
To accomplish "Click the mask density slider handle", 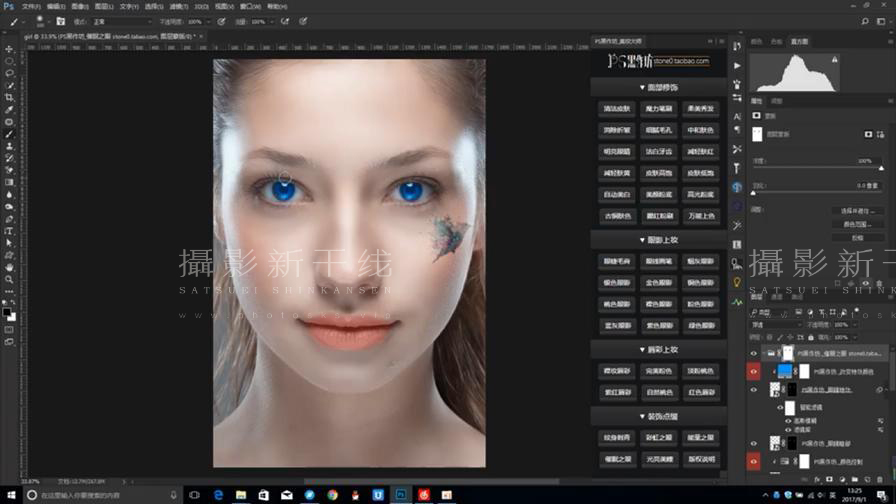I will click(x=881, y=169).
